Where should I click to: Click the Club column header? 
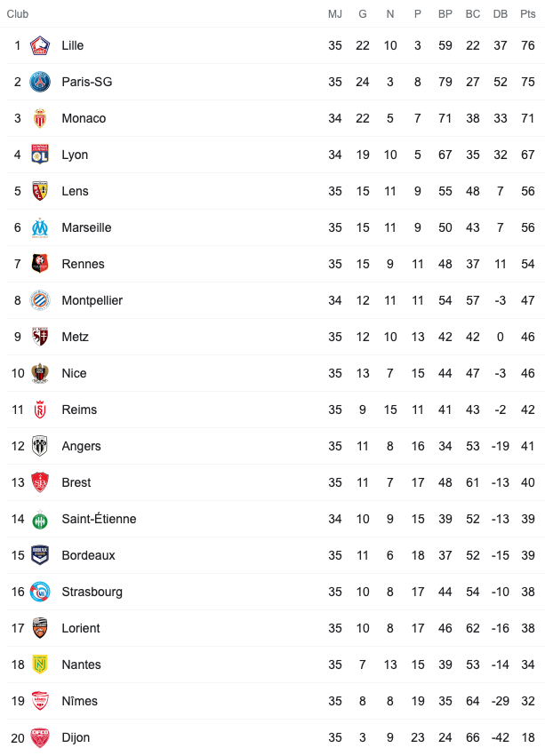point(18,14)
